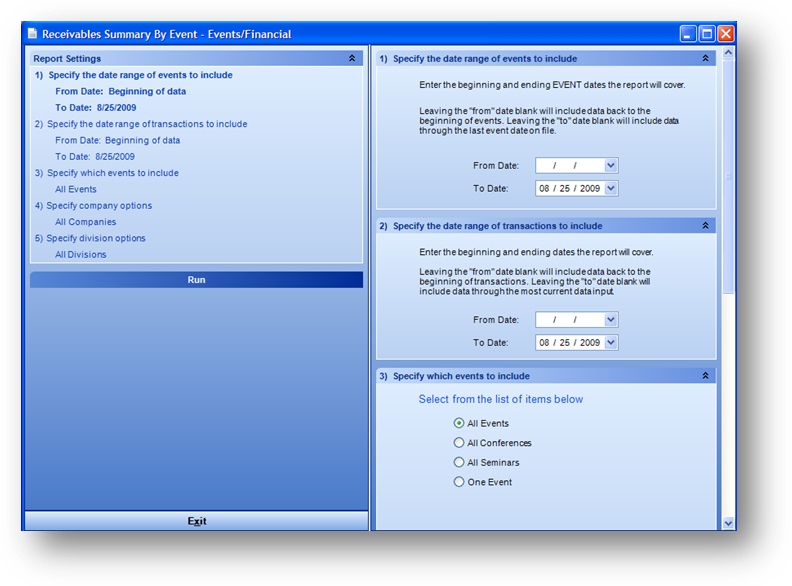
Task: Click 'All Companies' in Report Settings
Action: (85, 222)
